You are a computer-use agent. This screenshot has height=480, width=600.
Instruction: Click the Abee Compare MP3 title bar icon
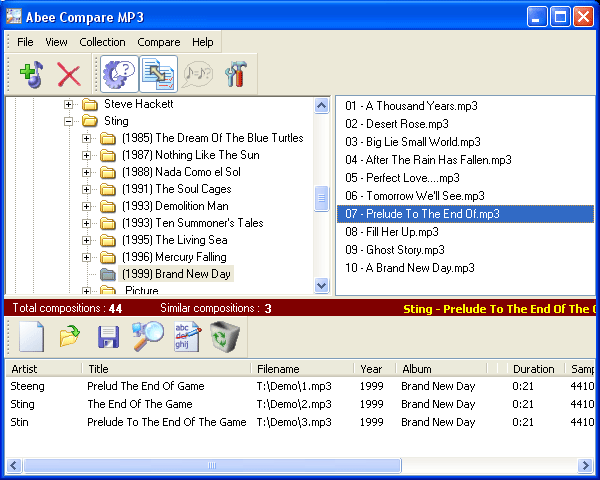pos(14,16)
